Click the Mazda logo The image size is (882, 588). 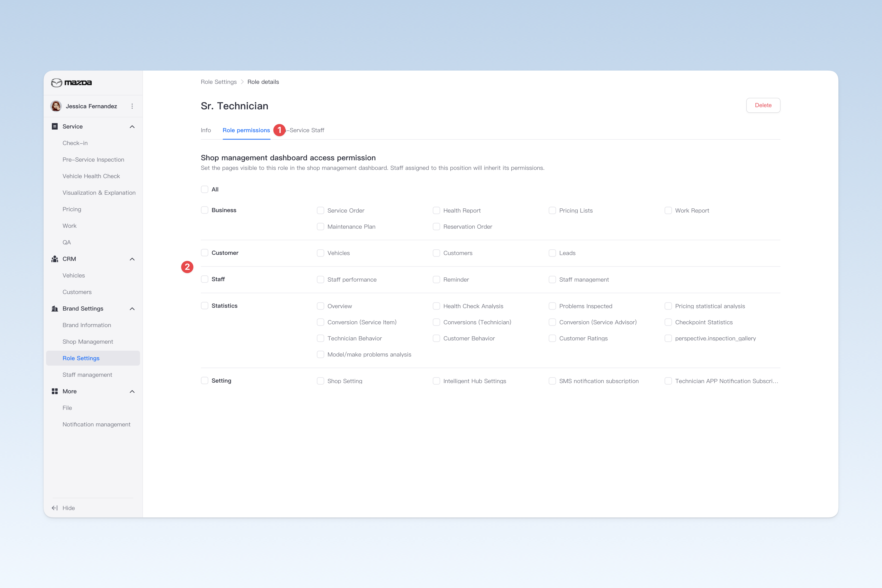pos(71,83)
